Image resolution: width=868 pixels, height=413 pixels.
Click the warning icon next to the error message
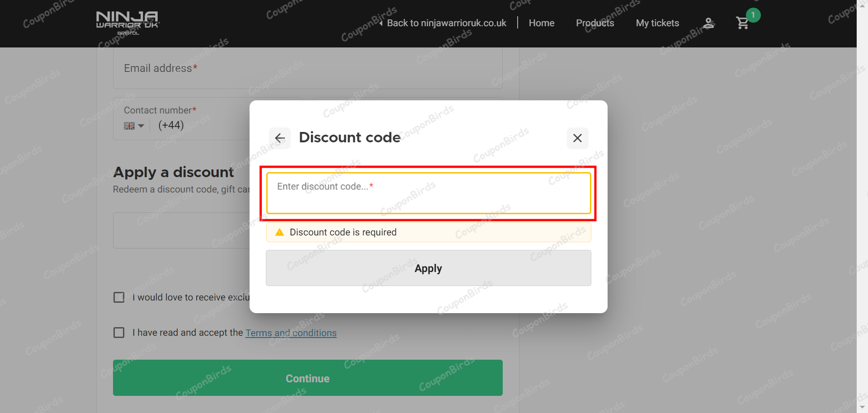(x=279, y=232)
